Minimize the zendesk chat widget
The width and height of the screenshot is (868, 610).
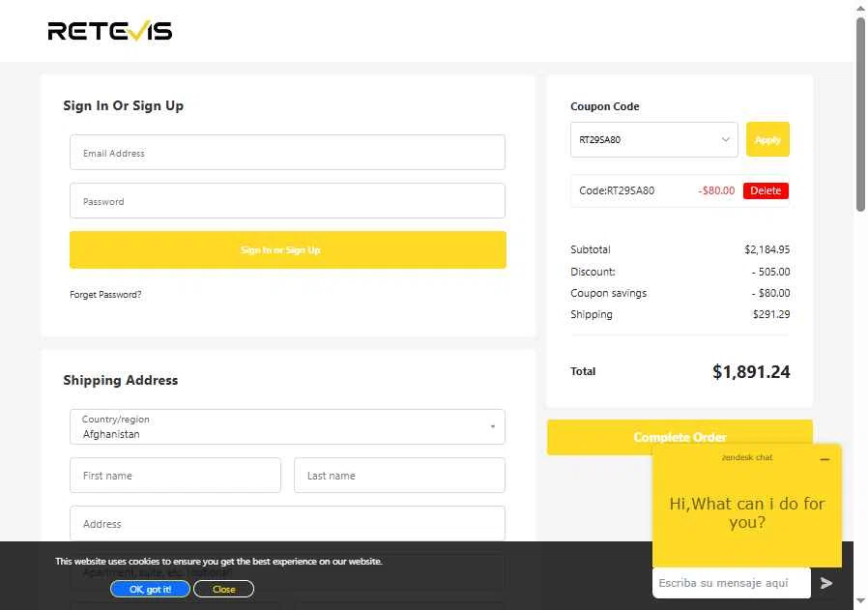tap(825, 459)
